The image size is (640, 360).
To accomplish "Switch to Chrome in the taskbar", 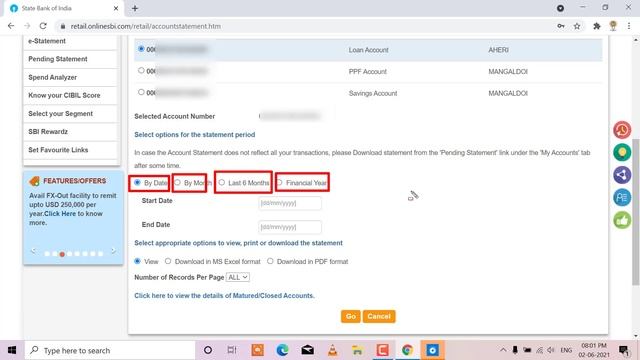I will [x=407, y=350].
